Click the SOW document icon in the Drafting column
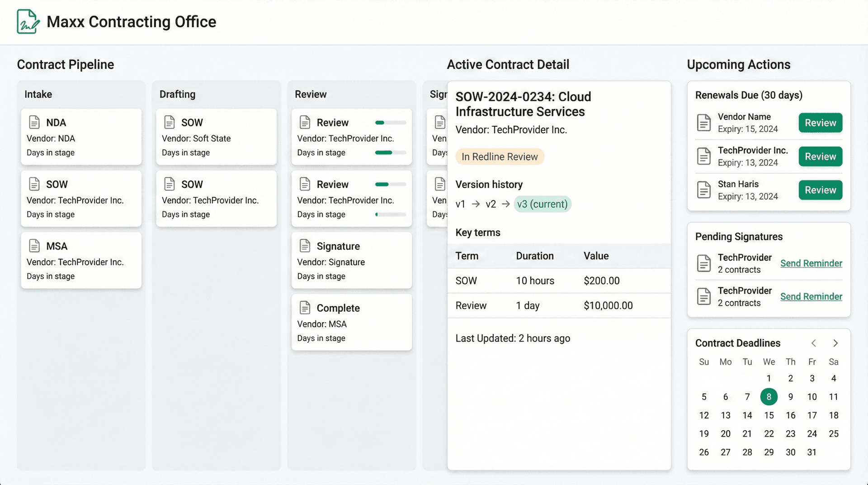The width and height of the screenshot is (868, 485). 170,121
